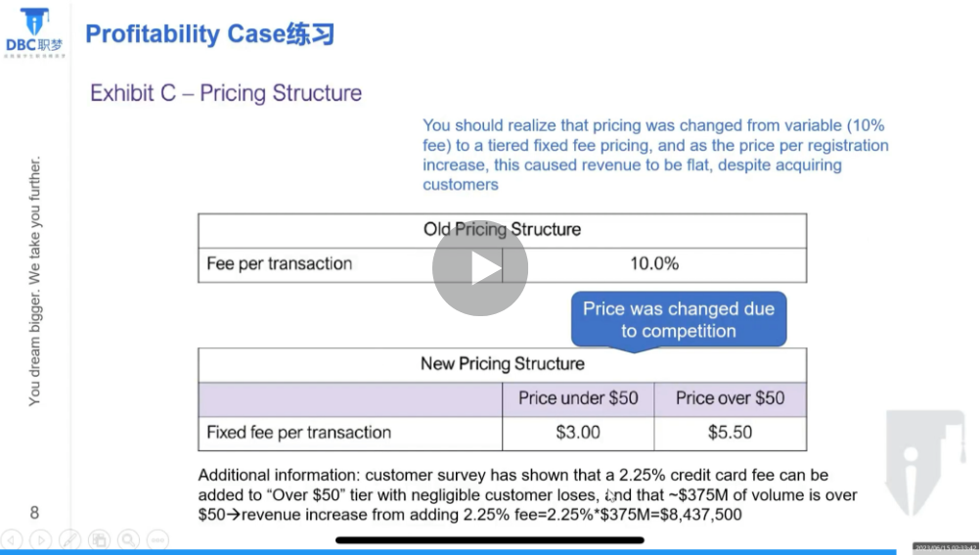Play the video with center play button
The image size is (980, 555).
tap(480, 268)
